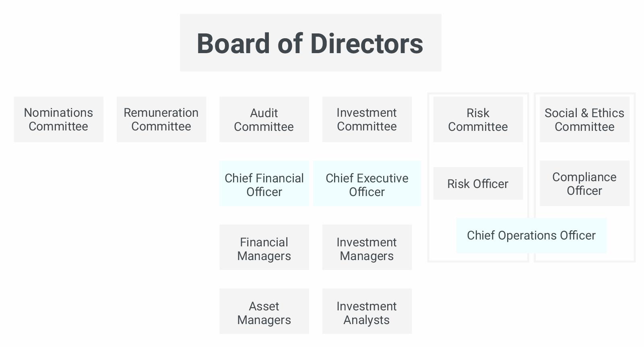
Task: Click the word Risk in Risk Committee
Action: (x=478, y=113)
